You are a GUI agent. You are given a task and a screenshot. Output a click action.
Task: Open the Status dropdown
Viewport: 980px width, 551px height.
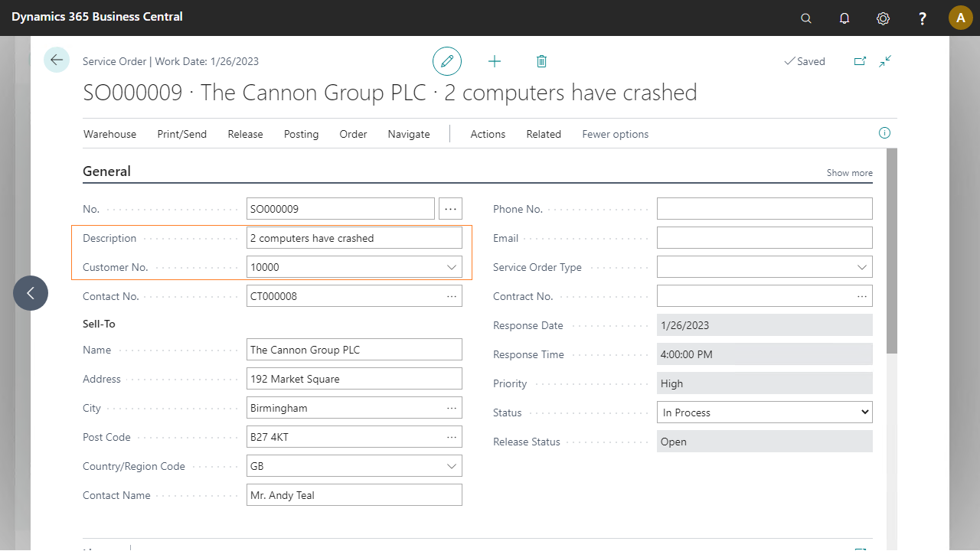point(765,412)
